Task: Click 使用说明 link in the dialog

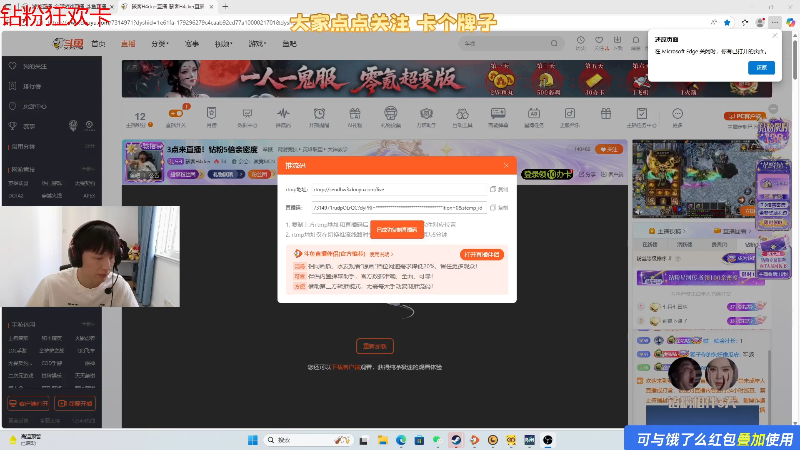Action: pos(381,254)
